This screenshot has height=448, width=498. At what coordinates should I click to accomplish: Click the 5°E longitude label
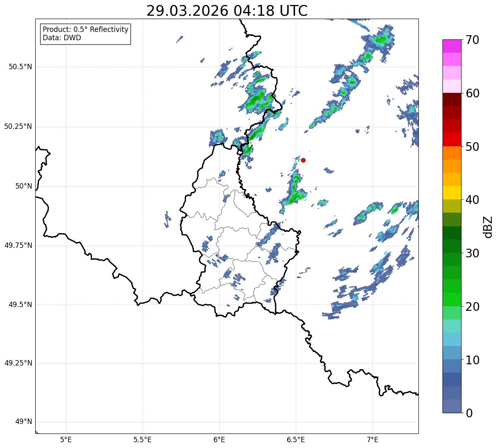pyautogui.click(x=66, y=439)
